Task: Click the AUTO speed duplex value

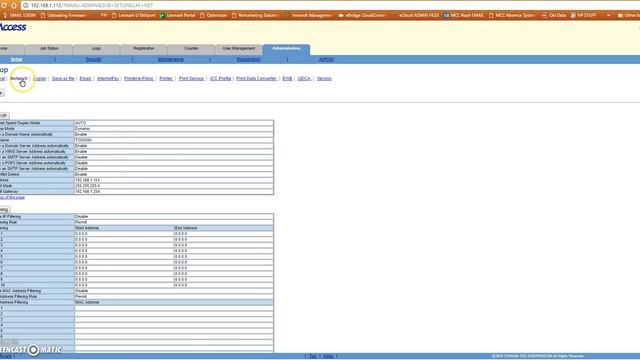Action: pos(173,123)
